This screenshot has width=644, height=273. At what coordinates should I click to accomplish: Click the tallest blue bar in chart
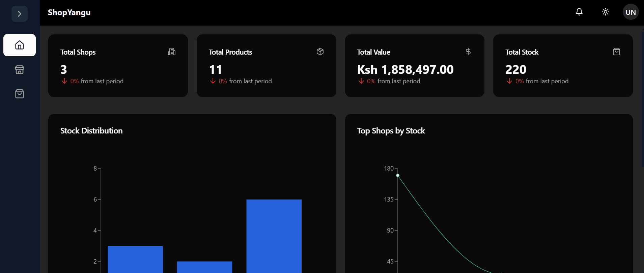tap(274, 236)
